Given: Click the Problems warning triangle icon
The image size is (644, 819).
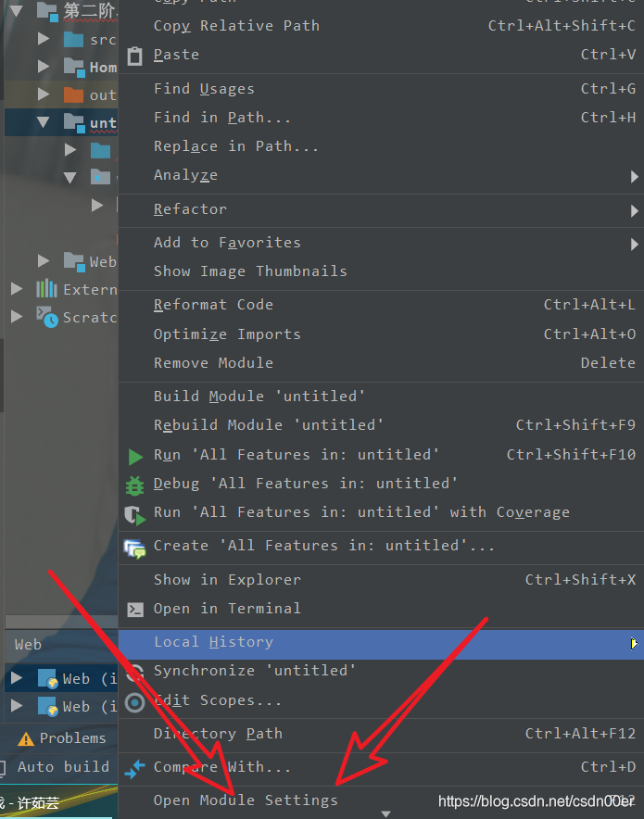Looking at the screenshot, I should 26,739.
